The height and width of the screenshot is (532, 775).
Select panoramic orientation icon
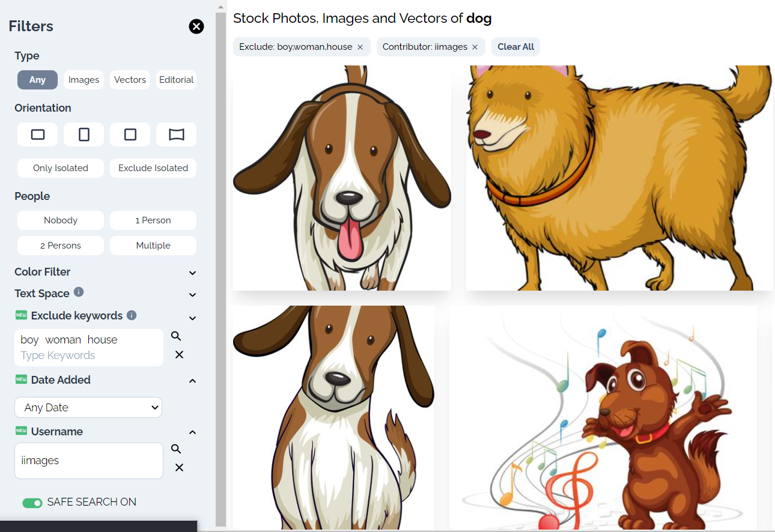(x=176, y=135)
